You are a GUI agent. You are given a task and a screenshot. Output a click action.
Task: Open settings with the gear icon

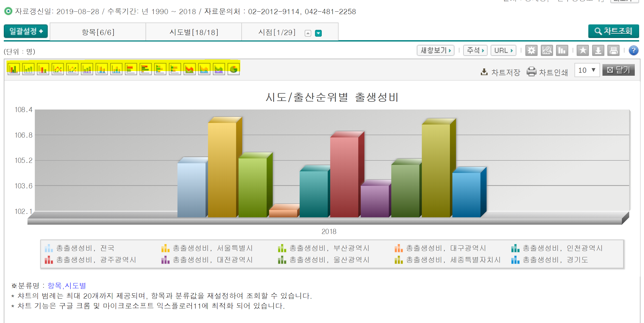(x=531, y=50)
